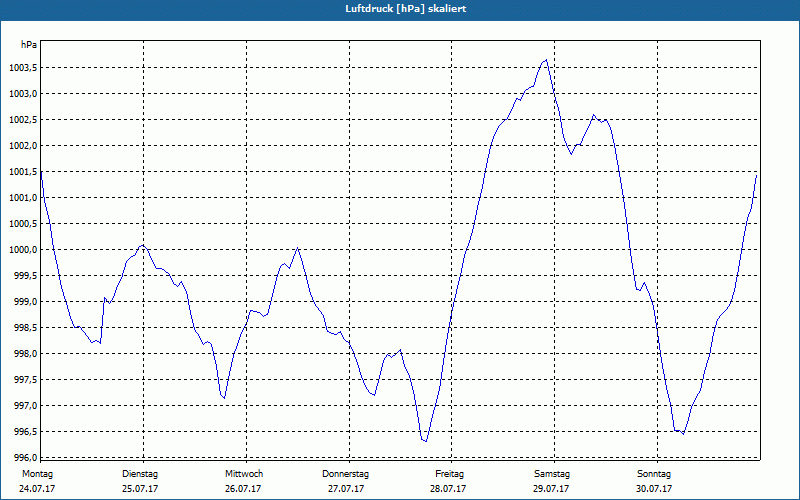
Task: Click the 999,0 y-axis label
Action: tap(26, 302)
